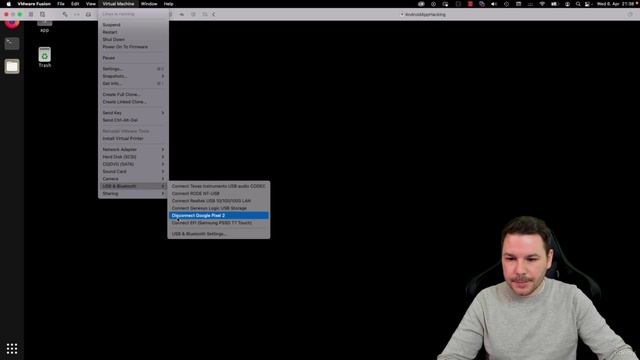The image size is (640, 360).
Task: Open the wrench settings icon in toolbar
Action: [x=65, y=14]
